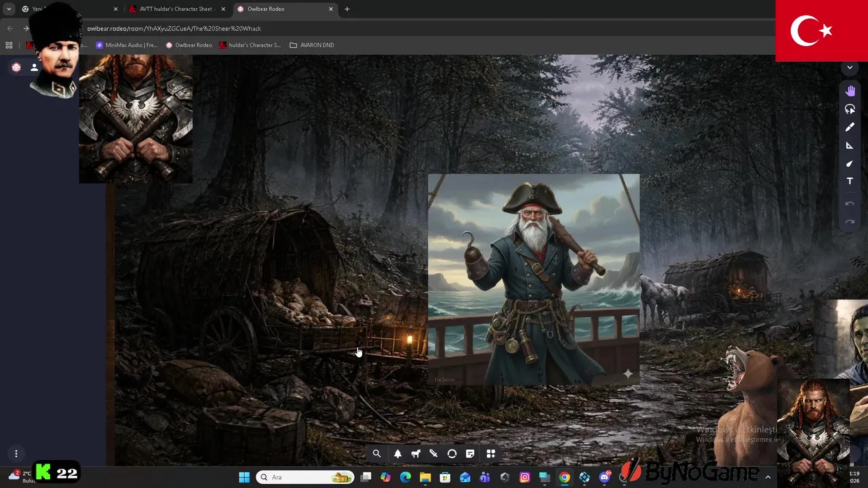Open the huldar's Character S... bookmark

tap(250, 45)
